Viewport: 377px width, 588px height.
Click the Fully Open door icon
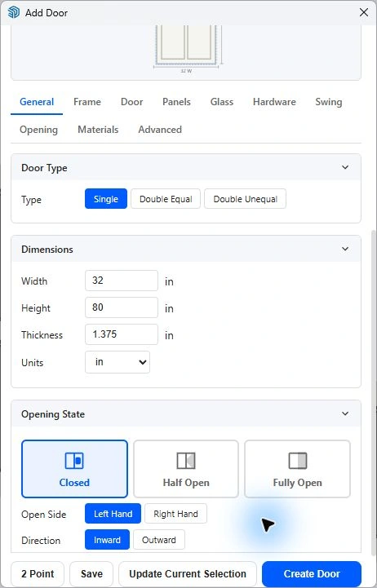pos(298,461)
